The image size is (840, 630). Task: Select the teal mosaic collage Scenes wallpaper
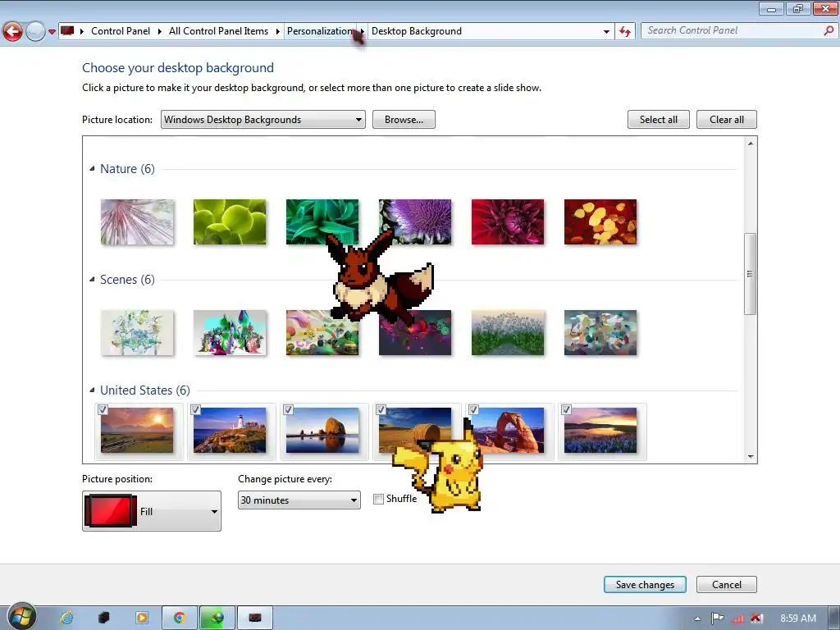tap(600, 333)
